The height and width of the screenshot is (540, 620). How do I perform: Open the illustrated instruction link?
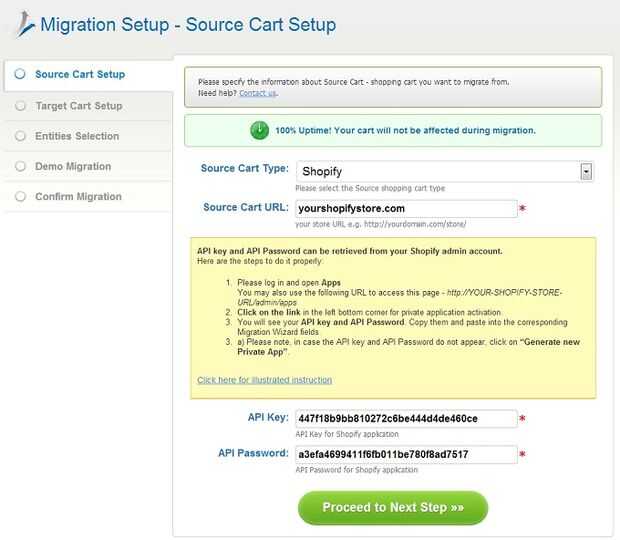(x=264, y=380)
